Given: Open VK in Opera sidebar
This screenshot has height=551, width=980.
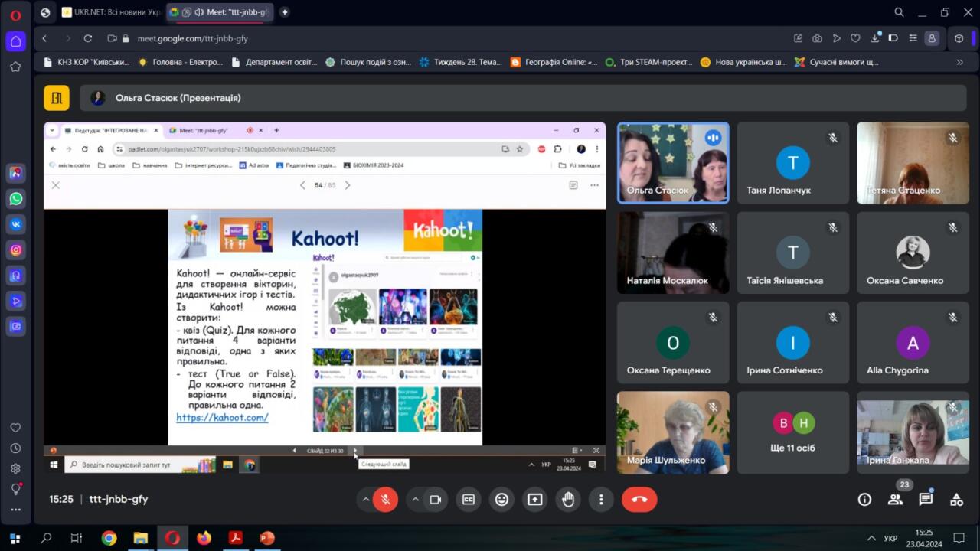Looking at the screenshot, I should coord(15,224).
